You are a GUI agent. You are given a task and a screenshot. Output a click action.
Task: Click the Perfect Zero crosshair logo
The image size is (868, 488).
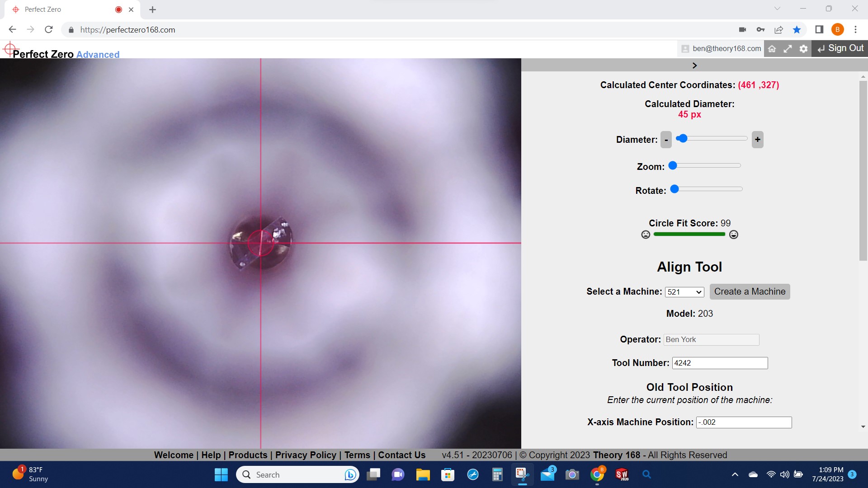coord(10,49)
